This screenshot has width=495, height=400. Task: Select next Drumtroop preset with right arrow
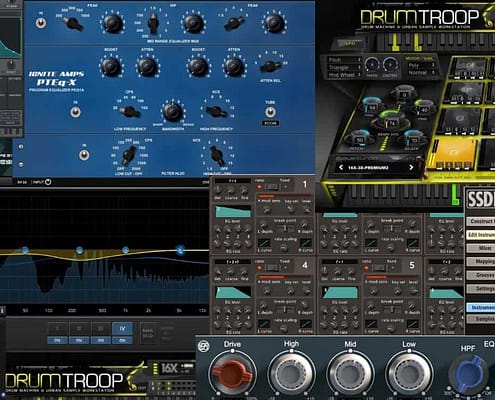tap(411, 167)
